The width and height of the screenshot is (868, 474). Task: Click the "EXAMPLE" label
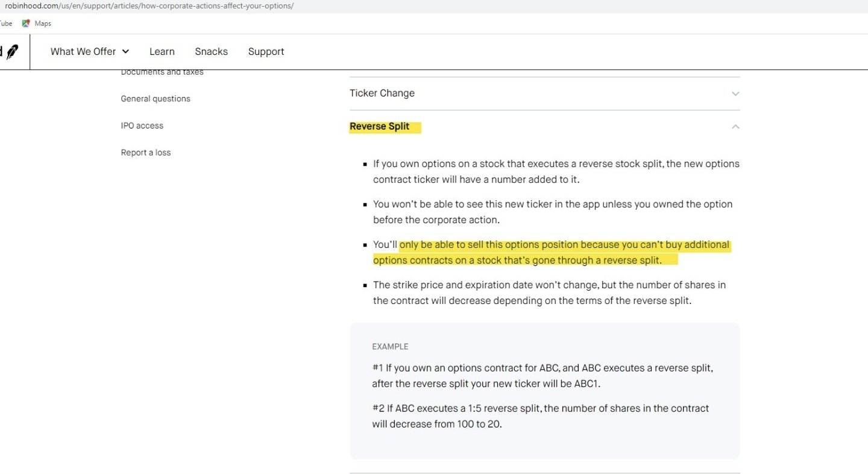[x=391, y=347]
